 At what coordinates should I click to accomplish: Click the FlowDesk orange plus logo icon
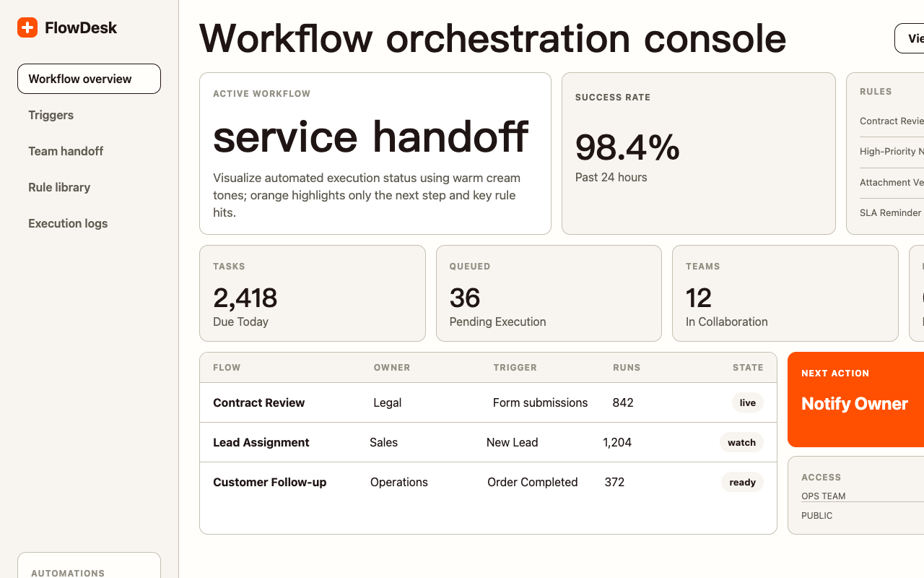[27, 27]
